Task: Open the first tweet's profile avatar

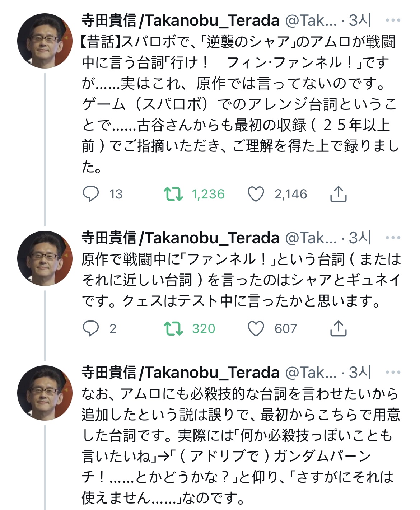Action: pyautogui.click(x=45, y=41)
